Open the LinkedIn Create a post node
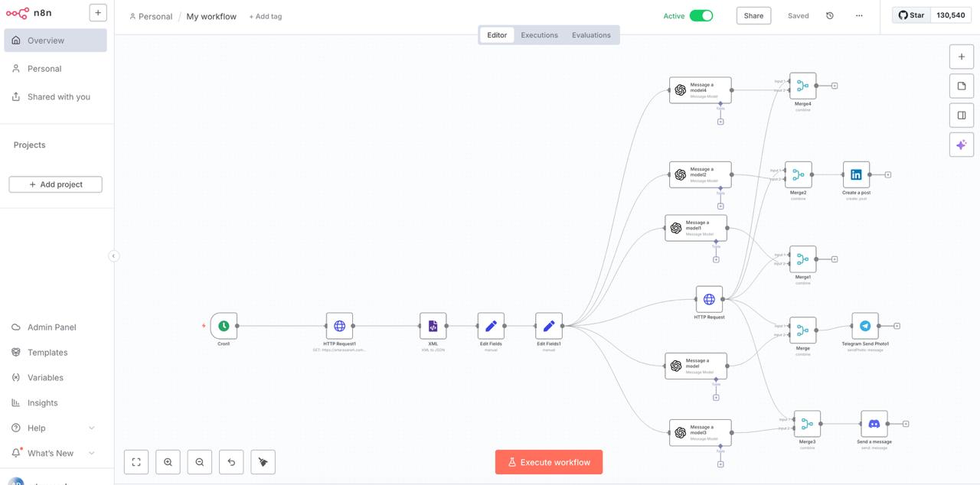Screen dimensions: 980x485 coord(856,174)
